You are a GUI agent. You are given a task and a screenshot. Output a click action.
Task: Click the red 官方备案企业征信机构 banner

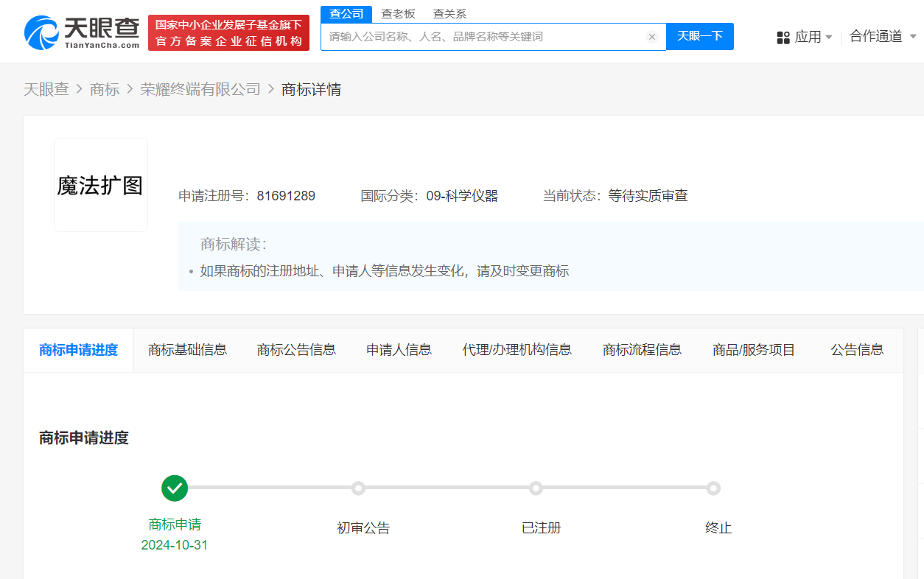pyautogui.click(x=228, y=33)
